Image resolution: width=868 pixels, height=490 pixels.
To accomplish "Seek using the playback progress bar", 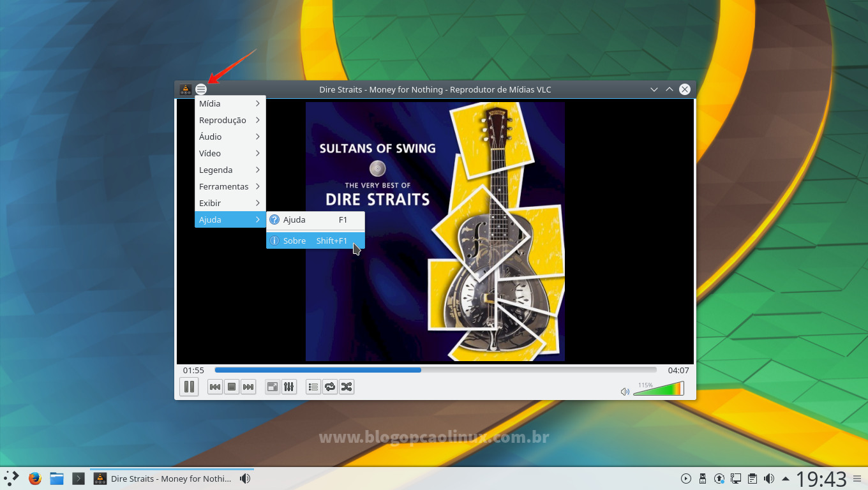I will click(x=434, y=370).
